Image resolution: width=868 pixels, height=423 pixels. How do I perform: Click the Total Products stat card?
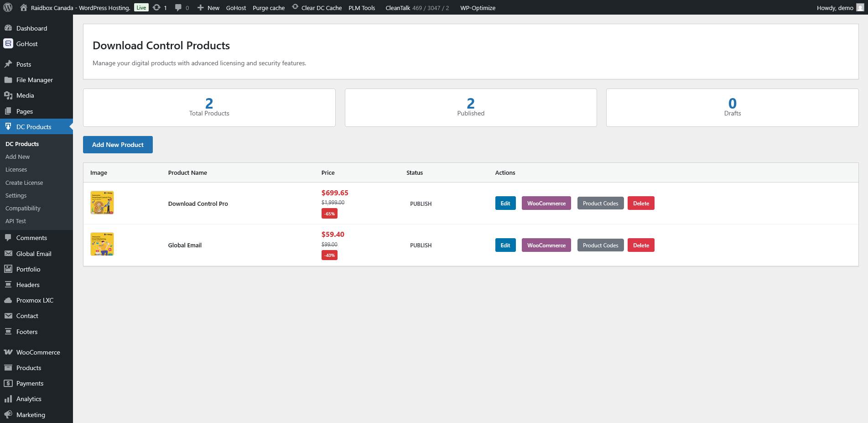coord(209,108)
